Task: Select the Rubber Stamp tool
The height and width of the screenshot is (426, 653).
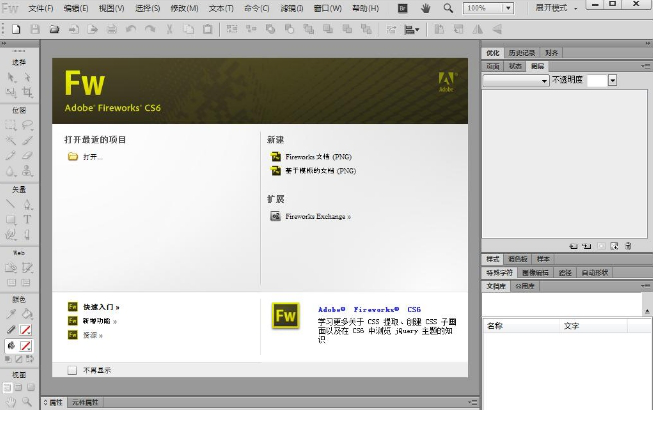Action: click(x=27, y=171)
